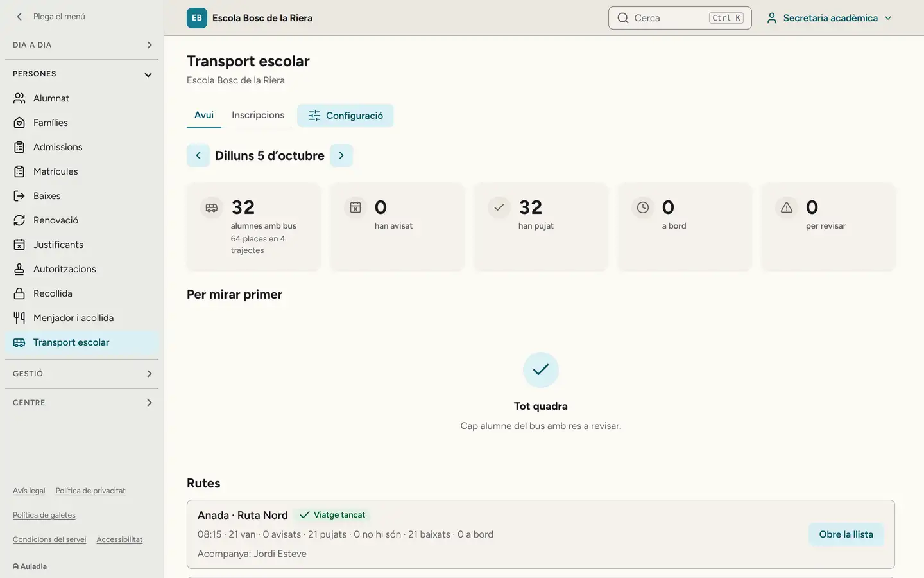Switch to the Inscripcions tab
Image resolution: width=924 pixels, height=578 pixels.
(x=258, y=115)
